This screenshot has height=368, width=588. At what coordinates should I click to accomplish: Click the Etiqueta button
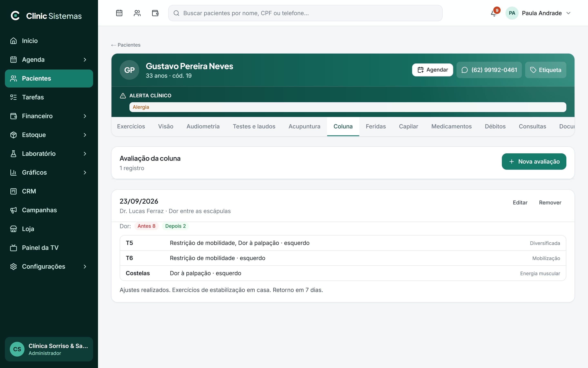[x=546, y=70]
